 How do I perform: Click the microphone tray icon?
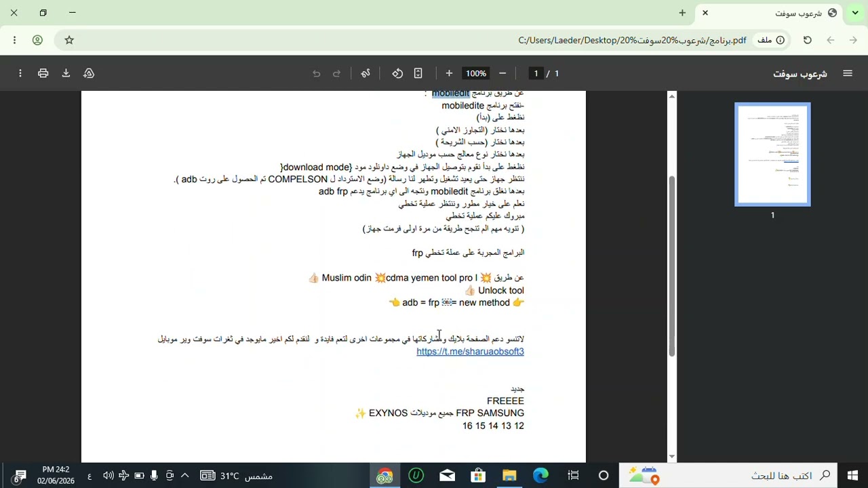tap(155, 476)
